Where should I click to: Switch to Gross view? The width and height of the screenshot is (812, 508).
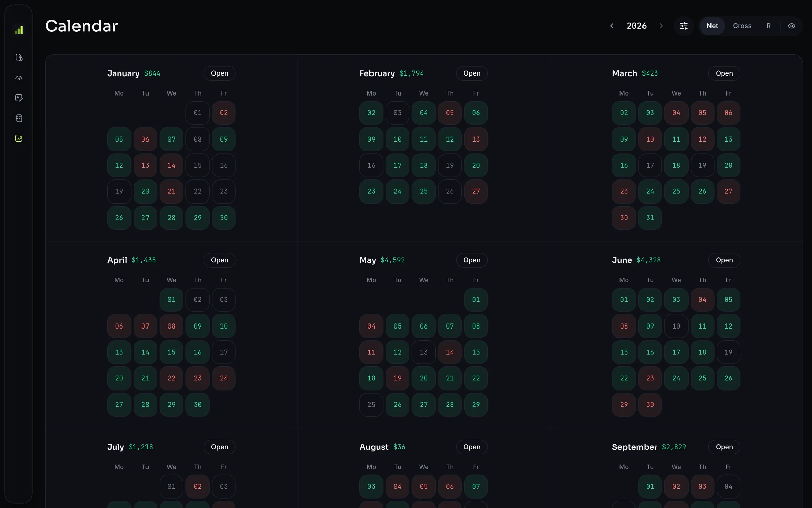coord(742,26)
